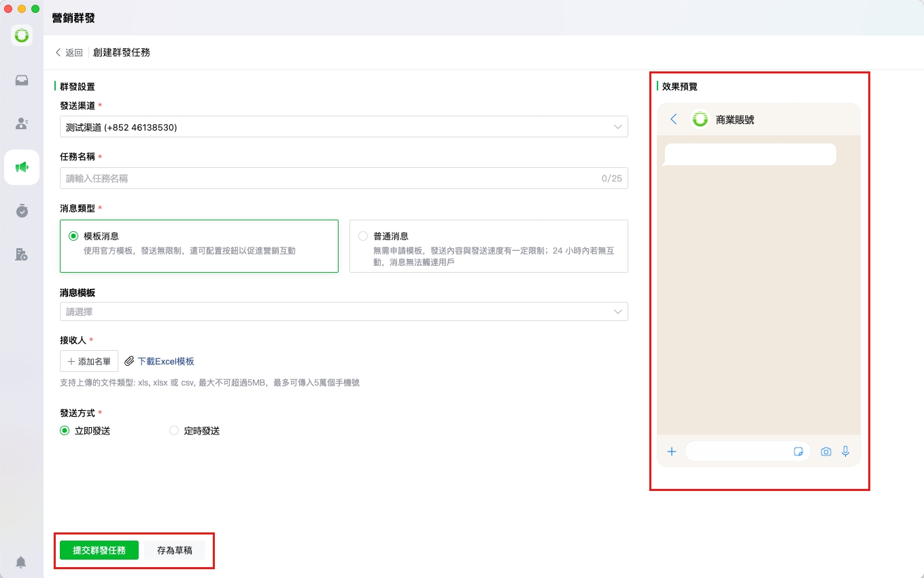Select the marketing broadcast megaphone icon

[x=22, y=167]
